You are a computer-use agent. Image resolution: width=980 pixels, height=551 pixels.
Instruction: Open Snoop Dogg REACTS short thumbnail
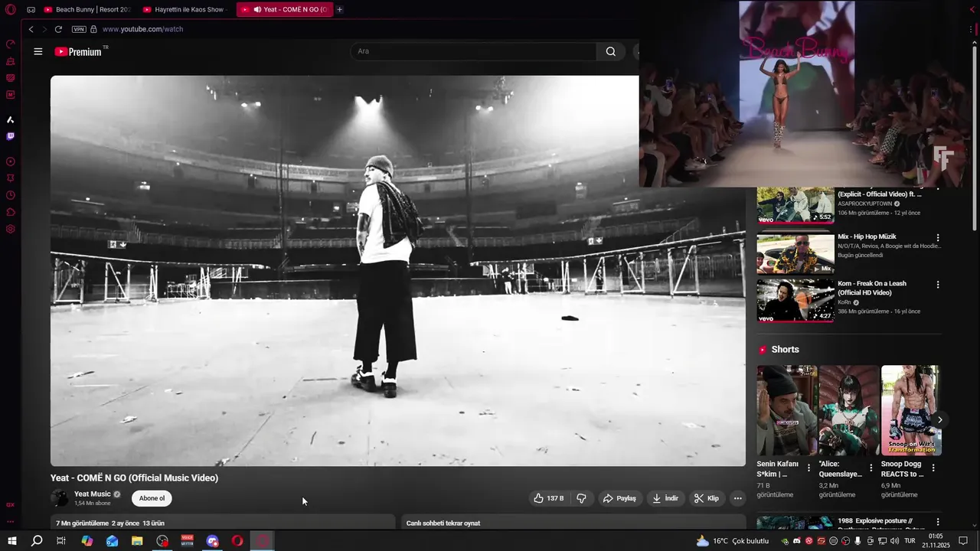pyautogui.click(x=911, y=410)
